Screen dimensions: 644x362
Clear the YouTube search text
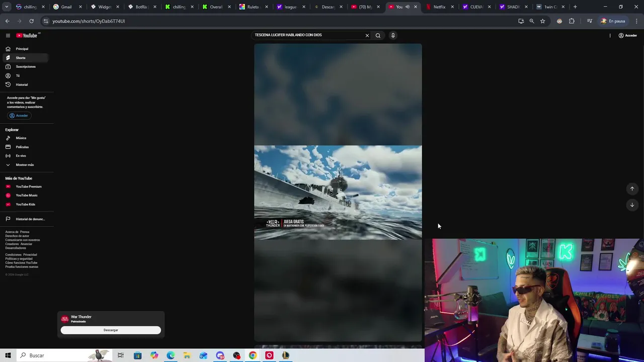coord(367,35)
